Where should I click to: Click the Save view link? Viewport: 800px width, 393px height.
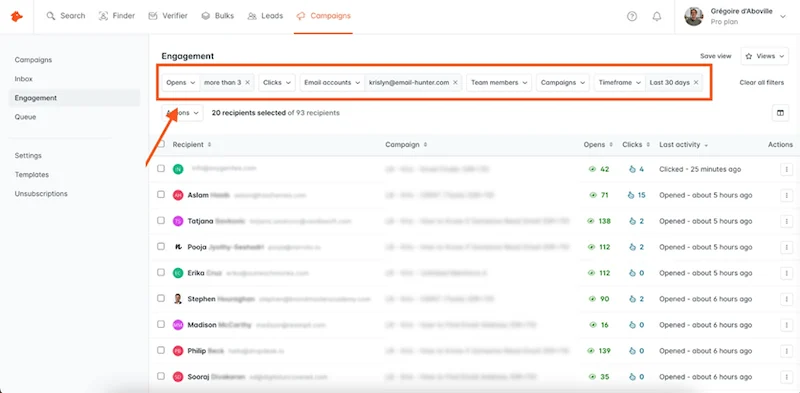715,56
